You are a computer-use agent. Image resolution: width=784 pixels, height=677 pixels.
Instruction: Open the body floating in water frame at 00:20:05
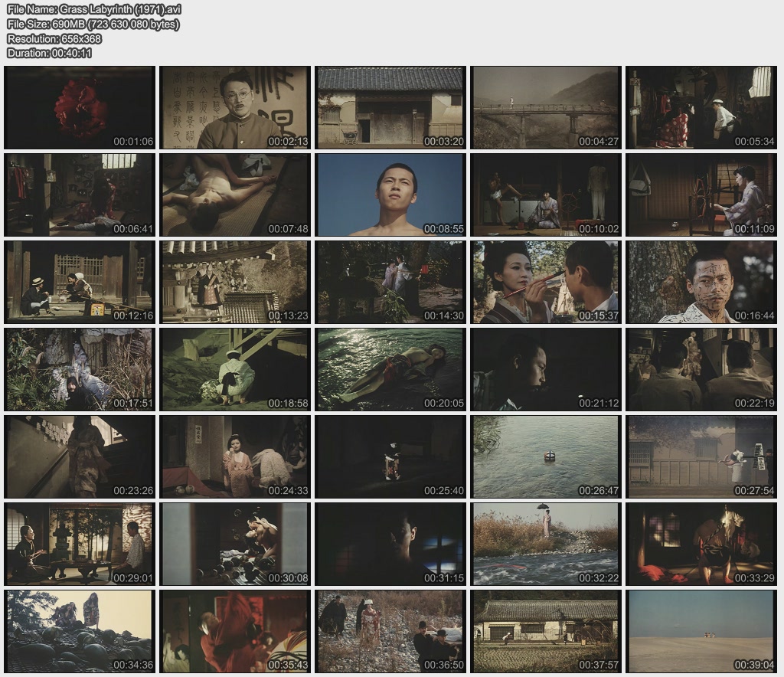390,369
